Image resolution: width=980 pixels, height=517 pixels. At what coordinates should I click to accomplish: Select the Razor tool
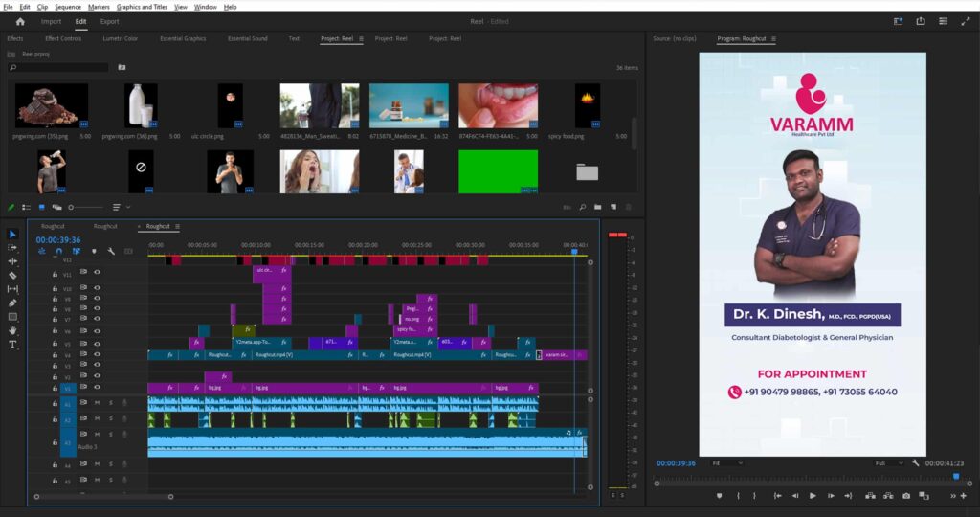coord(12,275)
